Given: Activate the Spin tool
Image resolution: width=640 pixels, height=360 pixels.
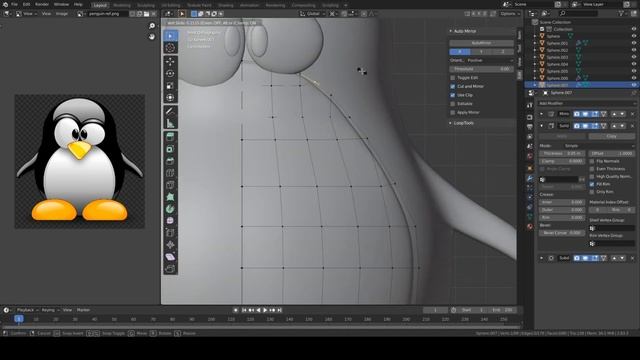Looking at the screenshot, I should click(x=170, y=209).
